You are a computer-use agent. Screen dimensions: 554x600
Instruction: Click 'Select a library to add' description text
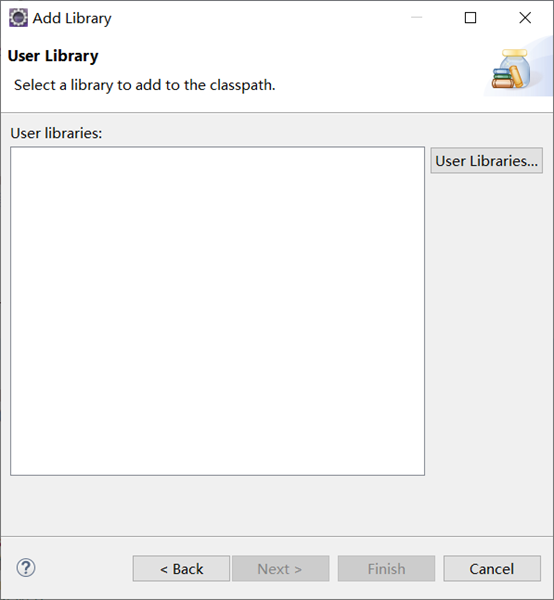pyautogui.click(x=145, y=85)
